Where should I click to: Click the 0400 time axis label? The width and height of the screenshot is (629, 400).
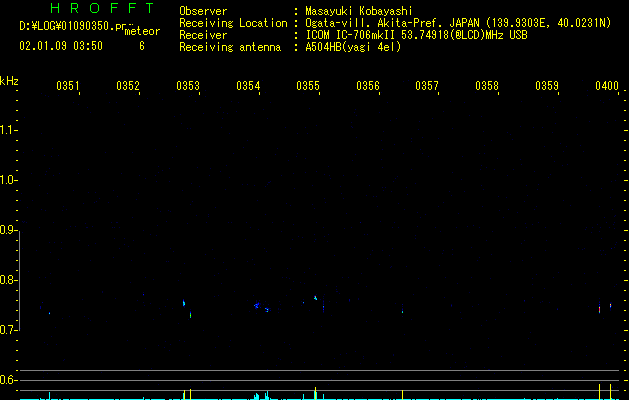point(607,86)
